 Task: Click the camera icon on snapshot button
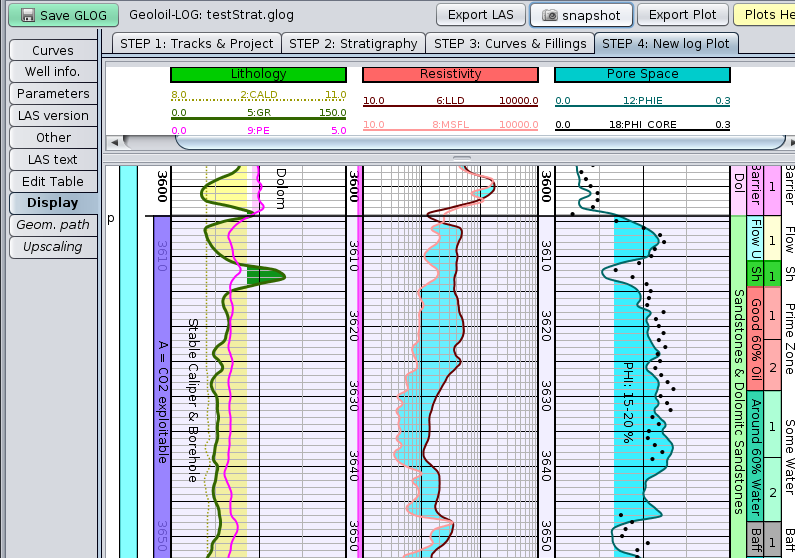pyautogui.click(x=550, y=15)
